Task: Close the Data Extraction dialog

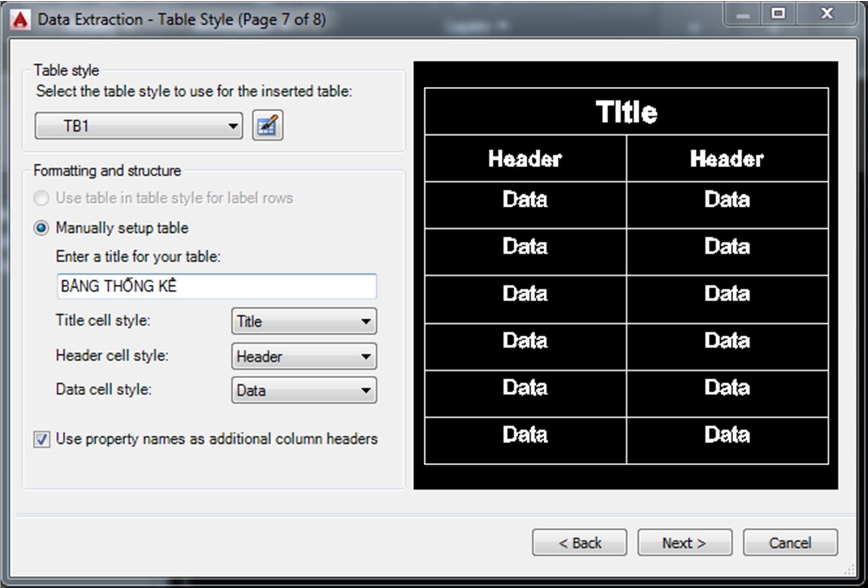Action: 827,14
